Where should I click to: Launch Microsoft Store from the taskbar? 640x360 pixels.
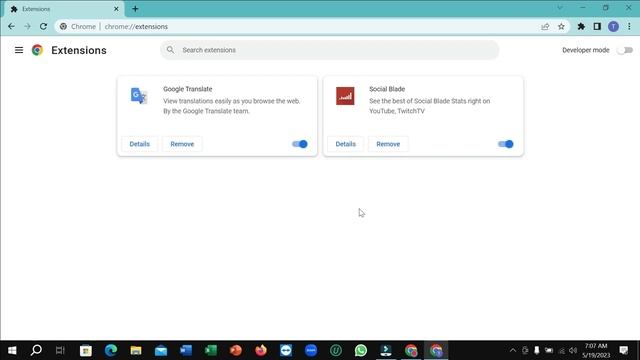tap(86, 350)
